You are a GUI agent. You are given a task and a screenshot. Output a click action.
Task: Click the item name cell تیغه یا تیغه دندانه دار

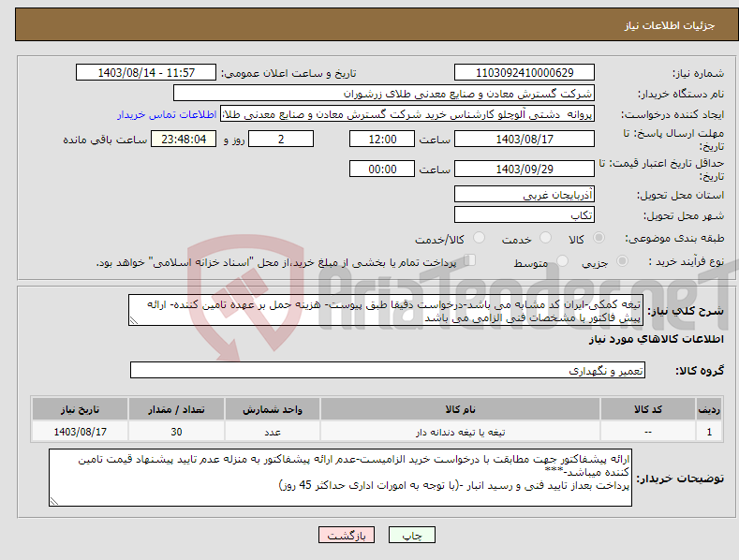tap(460, 432)
